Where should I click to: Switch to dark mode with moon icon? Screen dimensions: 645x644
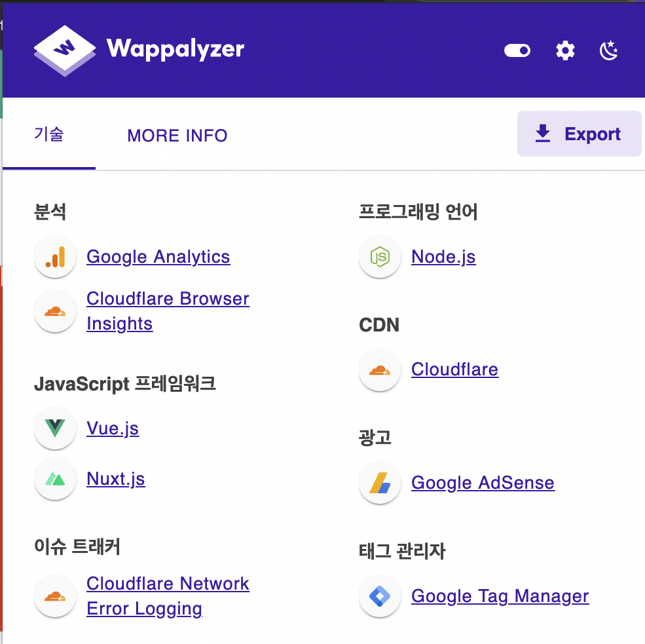click(x=608, y=50)
